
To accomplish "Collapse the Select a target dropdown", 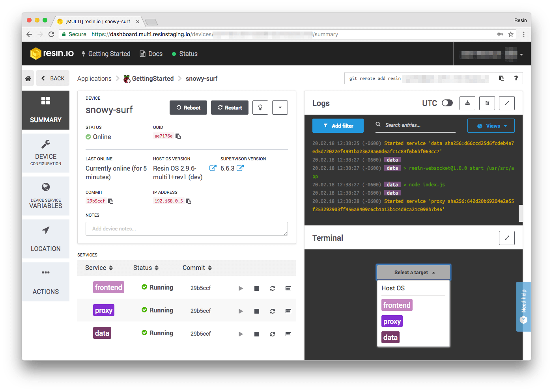I will click(413, 273).
